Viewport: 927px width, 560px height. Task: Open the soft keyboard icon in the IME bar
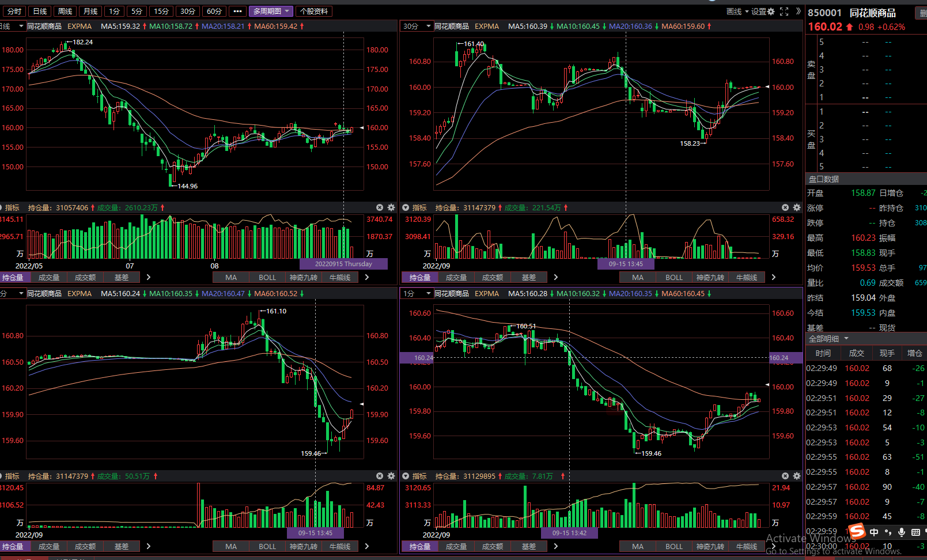point(915,532)
